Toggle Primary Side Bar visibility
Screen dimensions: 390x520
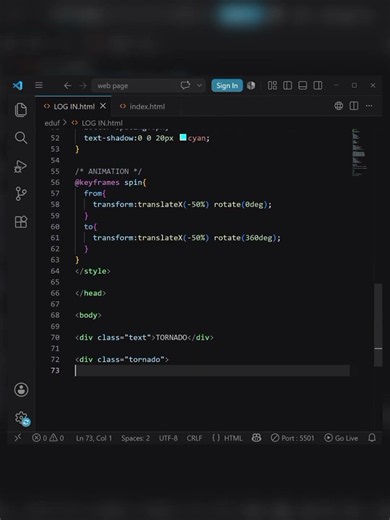(x=287, y=86)
